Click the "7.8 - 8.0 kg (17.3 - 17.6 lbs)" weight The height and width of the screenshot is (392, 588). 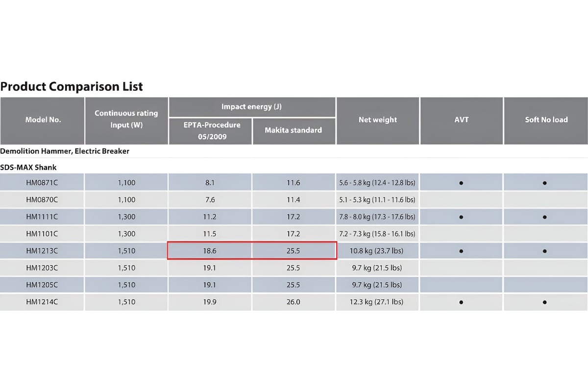pyautogui.click(x=377, y=217)
